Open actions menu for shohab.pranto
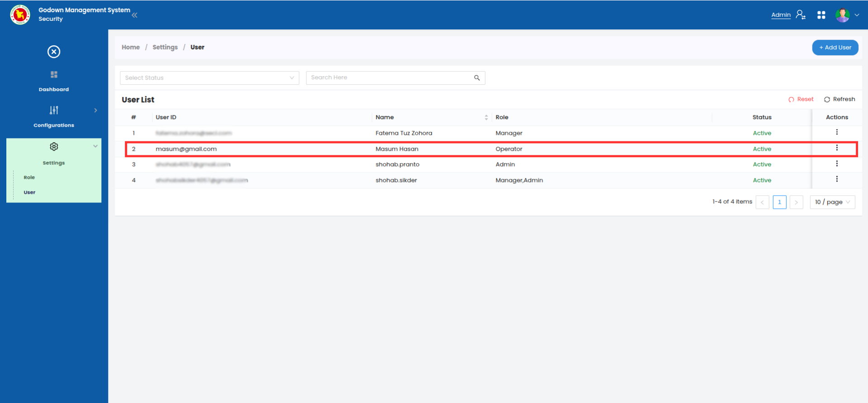 point(837,163)
